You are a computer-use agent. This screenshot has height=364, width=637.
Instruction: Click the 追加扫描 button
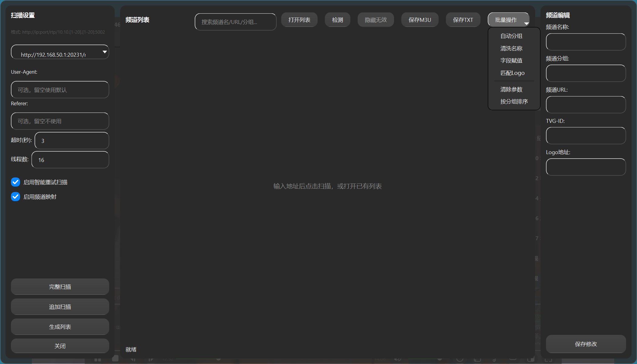pyautogui.click(x=60, y=307)
